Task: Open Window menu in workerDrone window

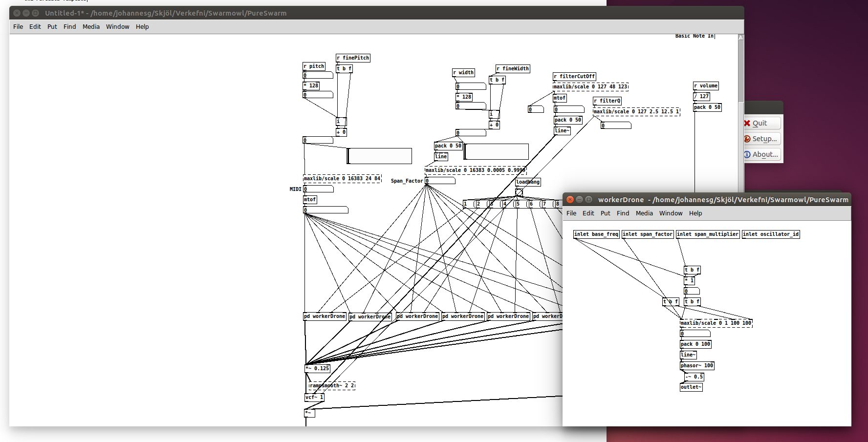Action: point(671,213)
